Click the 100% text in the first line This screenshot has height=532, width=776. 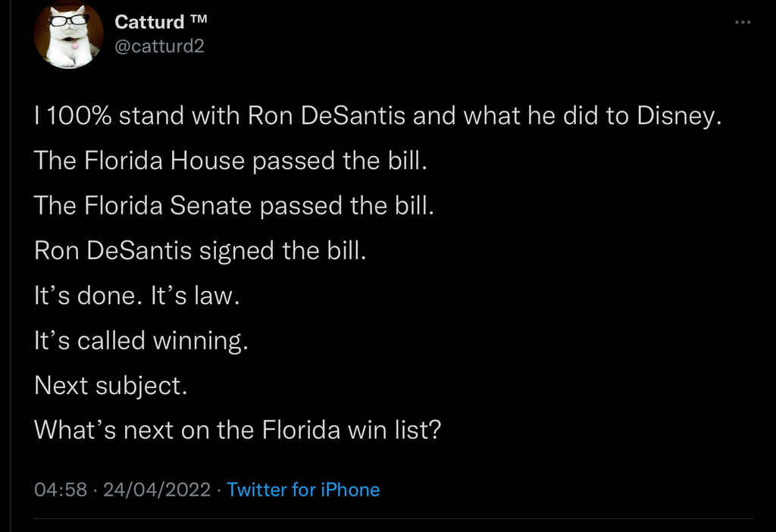78,117
